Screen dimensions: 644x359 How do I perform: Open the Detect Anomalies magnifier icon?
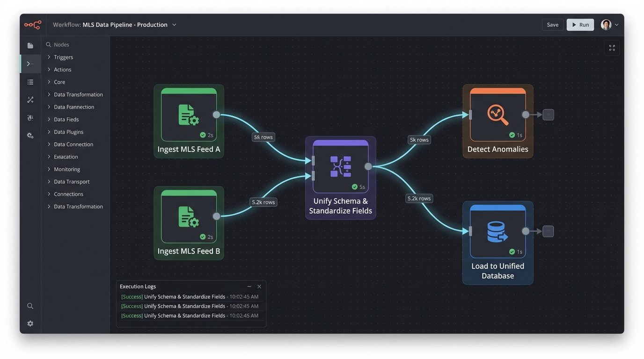tap(498, 114)
